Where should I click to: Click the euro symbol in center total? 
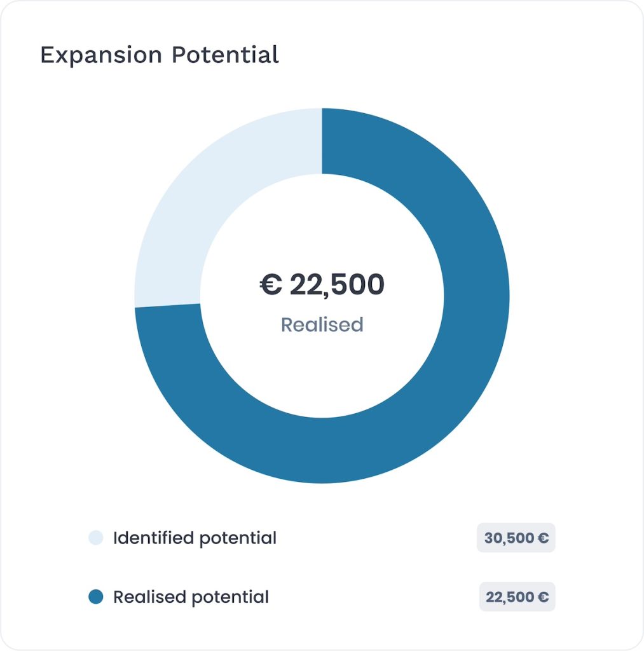click(x=271, y=285)
